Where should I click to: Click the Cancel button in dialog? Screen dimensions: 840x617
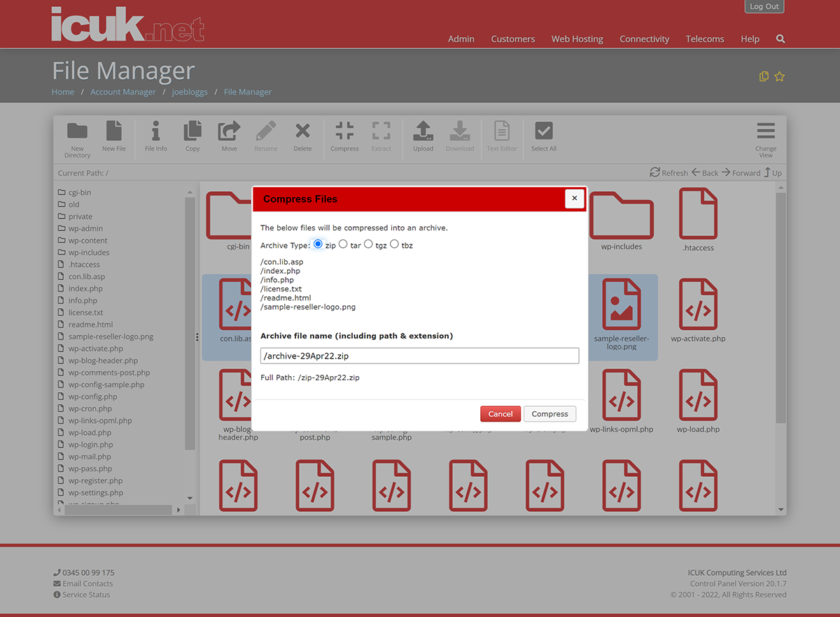tap(500, 414)
